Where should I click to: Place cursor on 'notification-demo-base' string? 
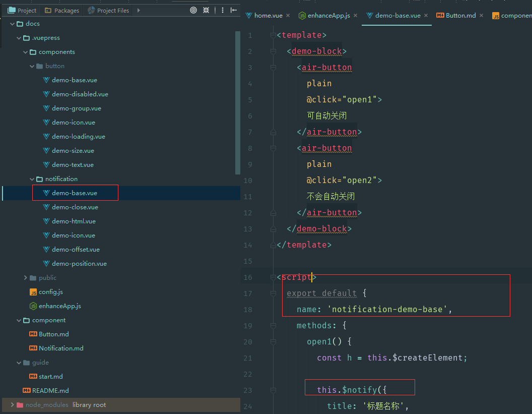(x=387, y=310)
